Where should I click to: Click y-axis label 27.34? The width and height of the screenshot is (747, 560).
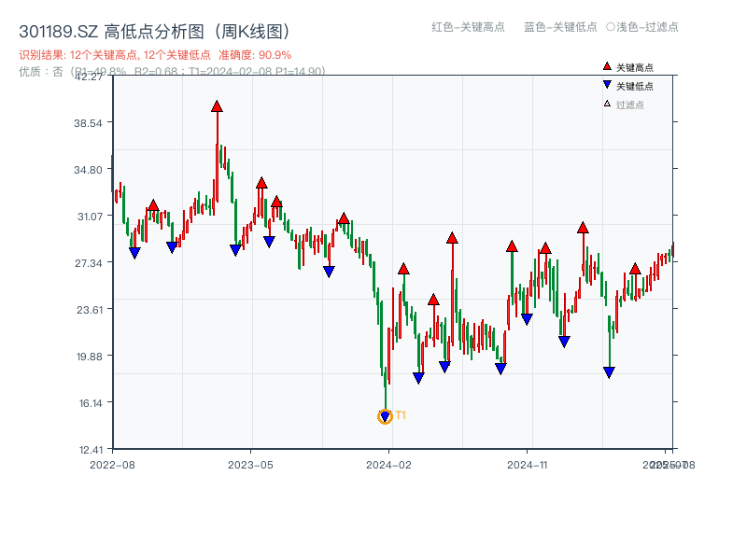88,263
